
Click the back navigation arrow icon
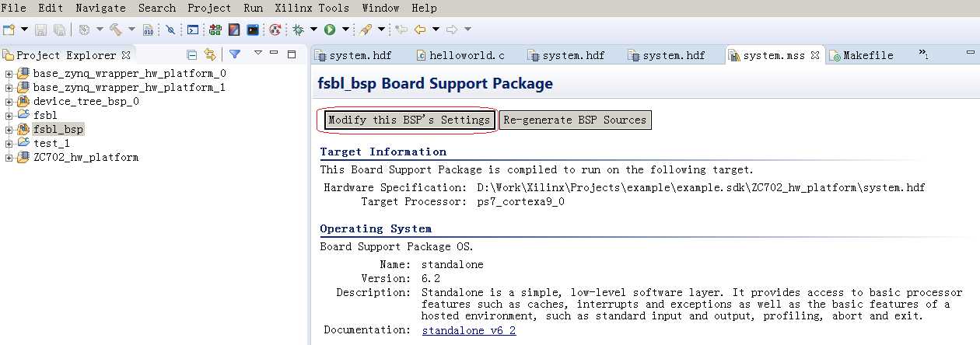[x=420, y=30]
